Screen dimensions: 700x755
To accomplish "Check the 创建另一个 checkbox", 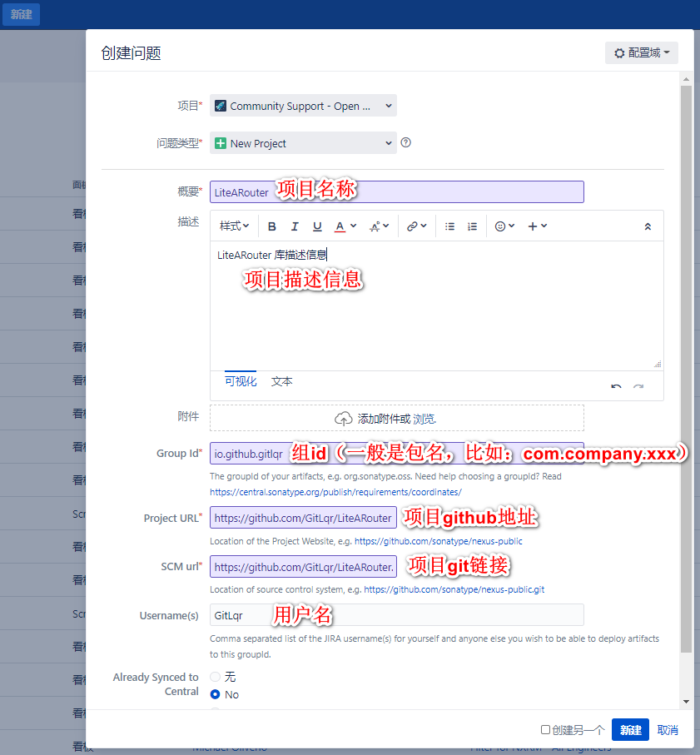I will pyautogui.click(x=545, y=729).
